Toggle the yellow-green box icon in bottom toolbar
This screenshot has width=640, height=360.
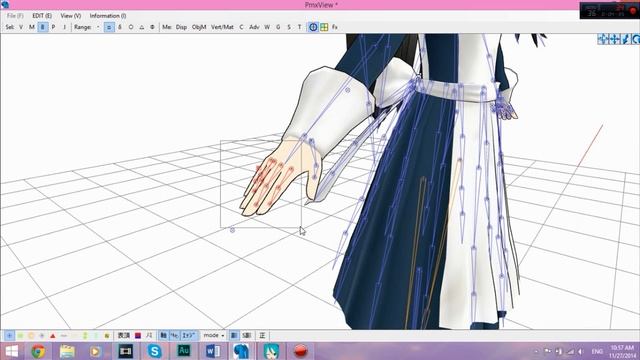(x=107, y=336)
